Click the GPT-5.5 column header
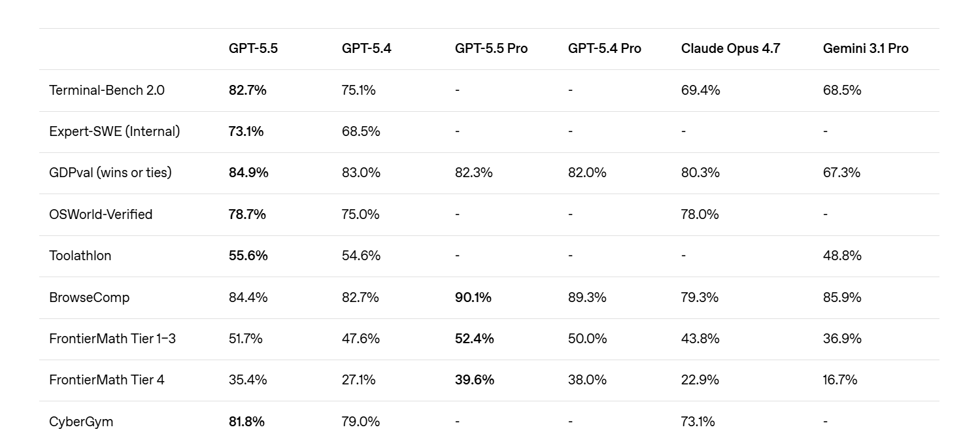The height and width of the screenshot is (438, 980). [x=253, y=48]
